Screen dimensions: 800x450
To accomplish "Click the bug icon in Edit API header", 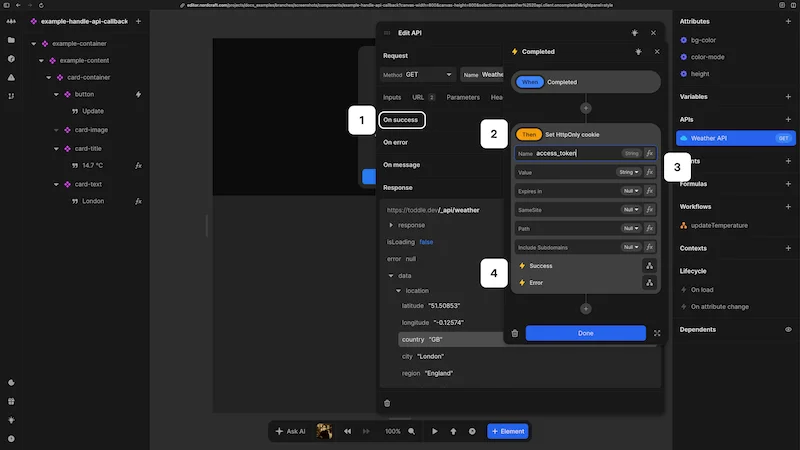I will (635, 33).
